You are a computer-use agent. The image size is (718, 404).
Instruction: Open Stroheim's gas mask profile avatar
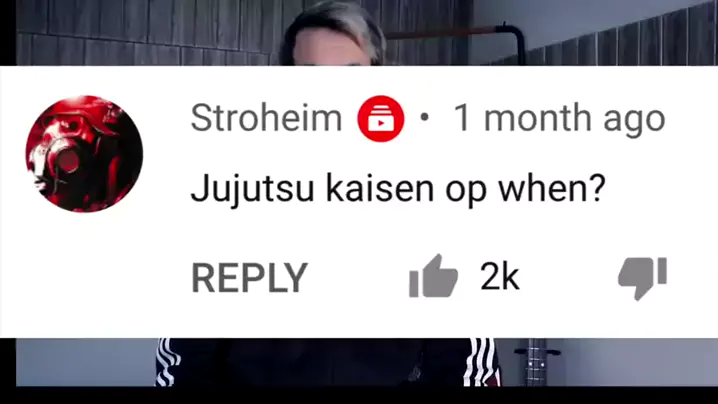point(84,154)
